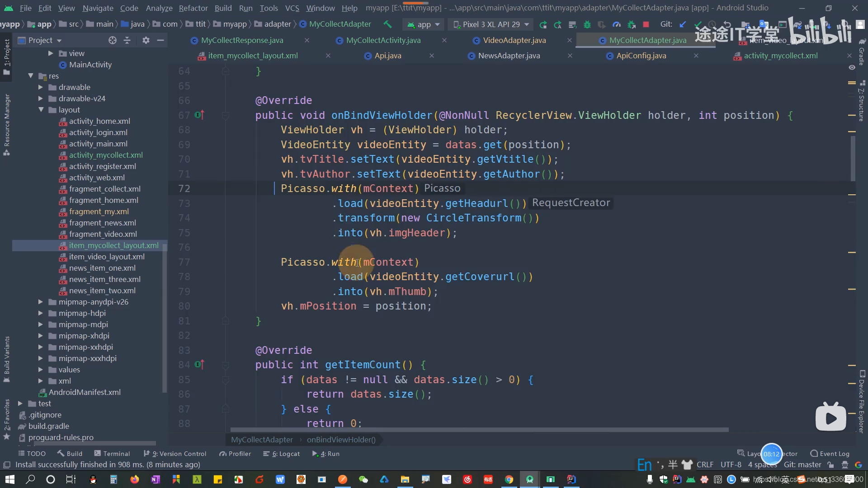The width and height of the screenshot is (868, 488).
Task: Open the Pixel 3 XL API 29 device dropdown
Action: (491, 24)
